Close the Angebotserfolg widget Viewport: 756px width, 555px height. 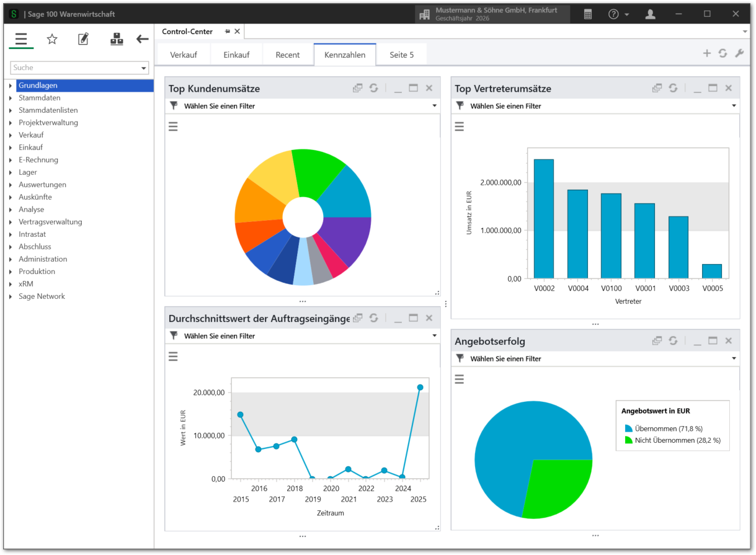point(729,340)
